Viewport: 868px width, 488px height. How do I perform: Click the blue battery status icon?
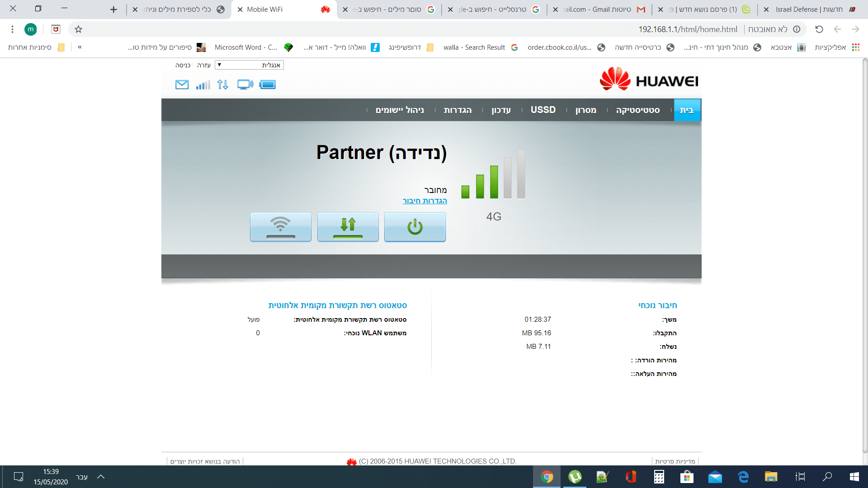[x=267, y=84]
